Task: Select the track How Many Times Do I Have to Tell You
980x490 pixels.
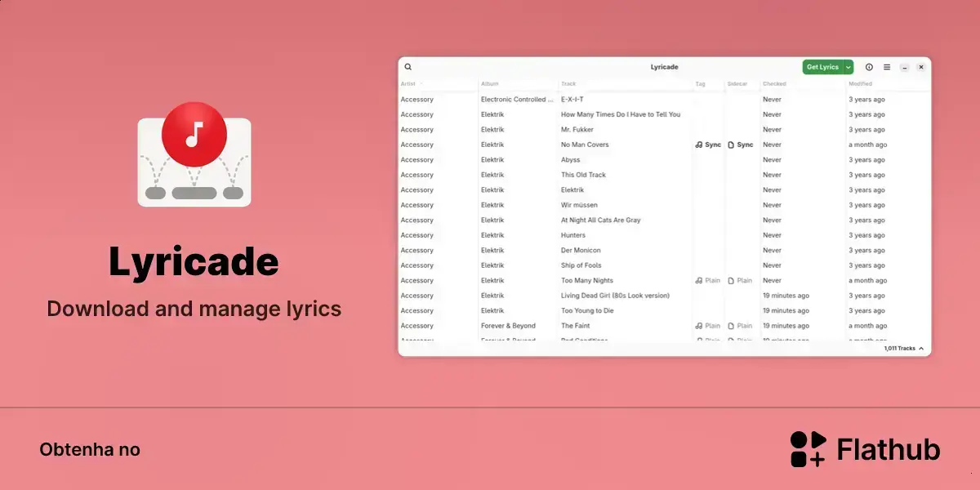Action: click(621, 114)
